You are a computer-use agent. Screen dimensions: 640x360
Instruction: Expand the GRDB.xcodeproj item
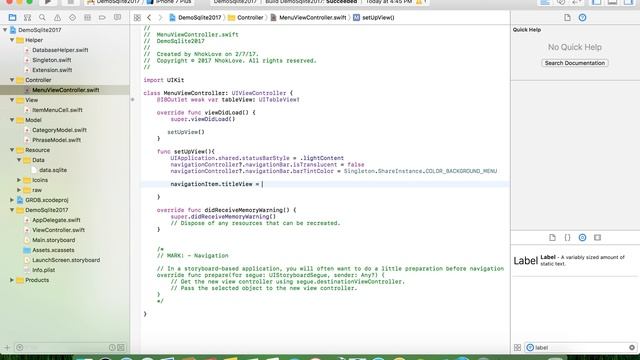[12, 200]
